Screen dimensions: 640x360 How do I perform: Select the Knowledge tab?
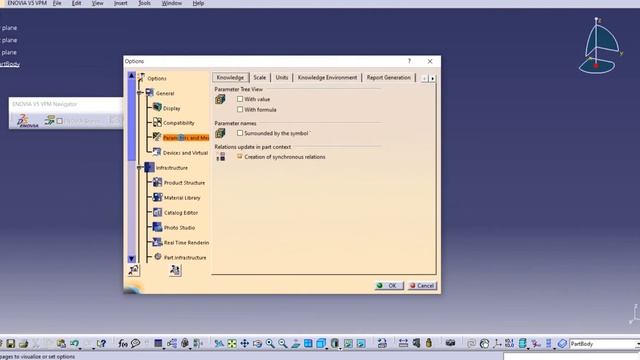[x=230, y=78]
